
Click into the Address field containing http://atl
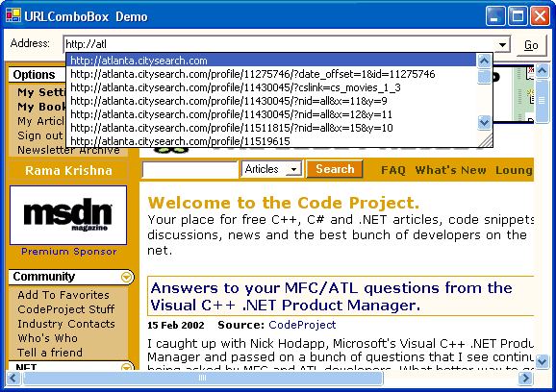pos(280,44)
